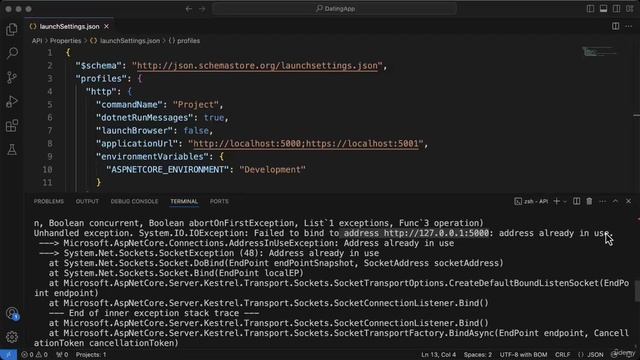
Task: Create a new terminal with the plus icon
Action: click(556, 201)
